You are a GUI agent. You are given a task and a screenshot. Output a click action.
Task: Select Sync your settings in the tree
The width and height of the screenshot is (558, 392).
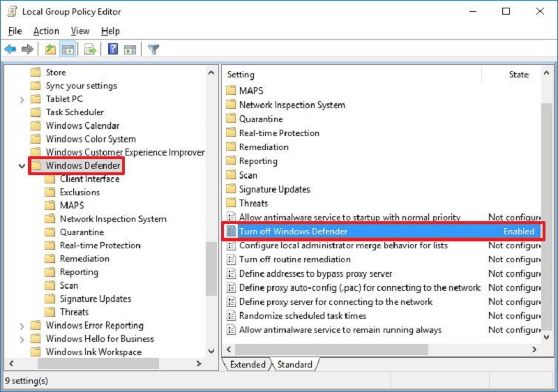tap(81, 86)
